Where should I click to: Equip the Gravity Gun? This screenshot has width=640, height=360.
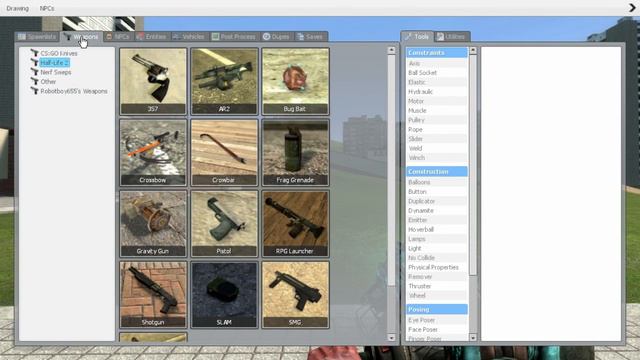pos(153,223)
